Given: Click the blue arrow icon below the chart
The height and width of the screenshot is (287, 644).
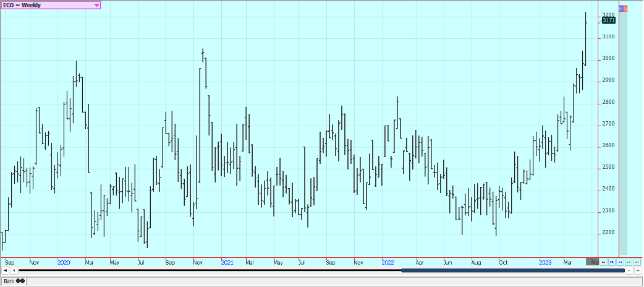Looking at the screenshot, I should pyautogui.click(x=612, y=263).
